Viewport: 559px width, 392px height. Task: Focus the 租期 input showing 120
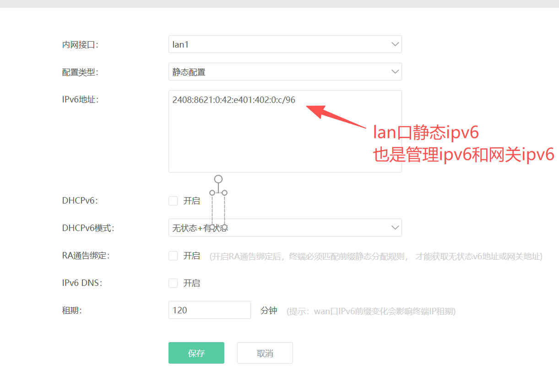point(209,310)
